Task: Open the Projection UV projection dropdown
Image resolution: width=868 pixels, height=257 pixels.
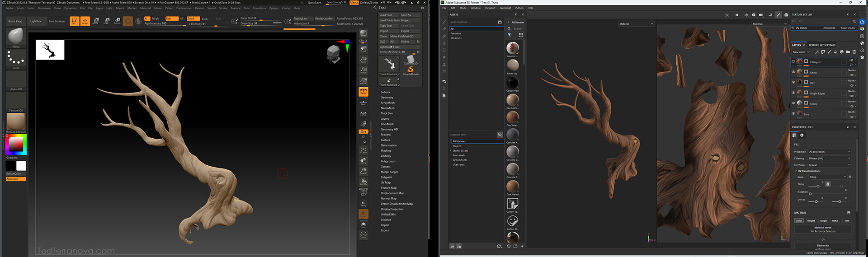Action: 830,152
